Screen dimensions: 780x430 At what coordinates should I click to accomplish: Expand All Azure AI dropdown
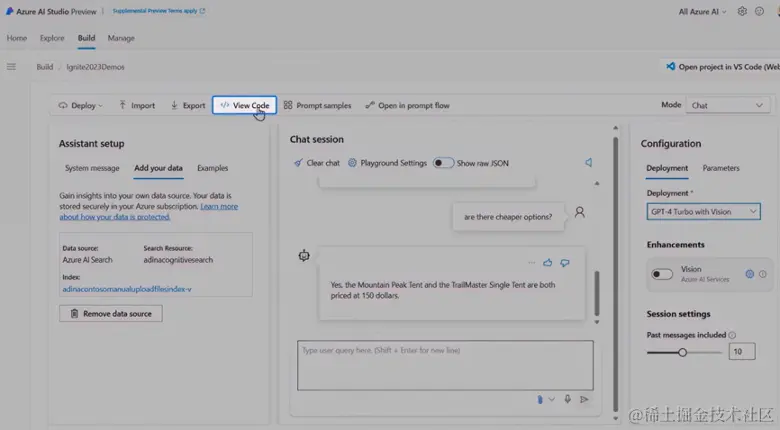point(702,11)
